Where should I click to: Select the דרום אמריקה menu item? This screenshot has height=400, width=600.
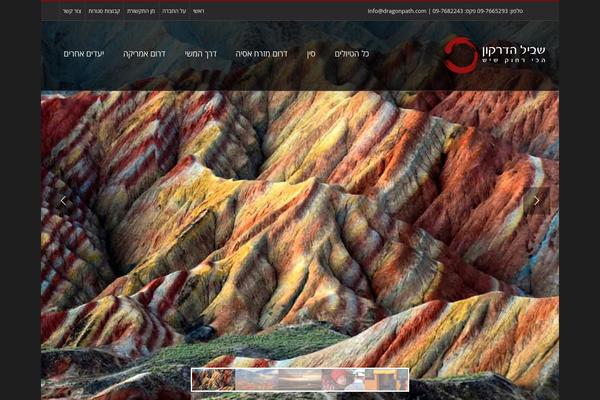[x=144, y=54]
